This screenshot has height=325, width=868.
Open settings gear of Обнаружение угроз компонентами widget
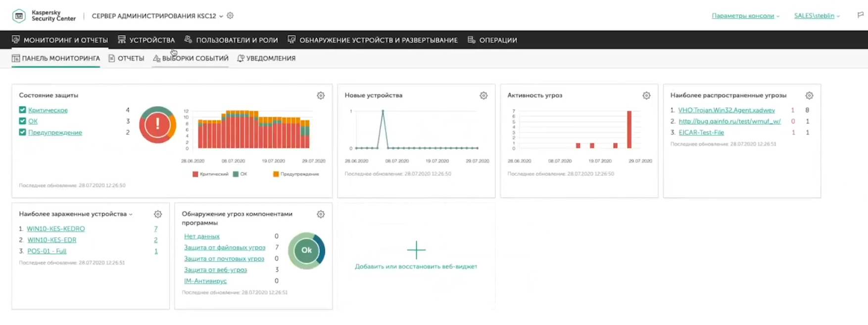[321, 215]
